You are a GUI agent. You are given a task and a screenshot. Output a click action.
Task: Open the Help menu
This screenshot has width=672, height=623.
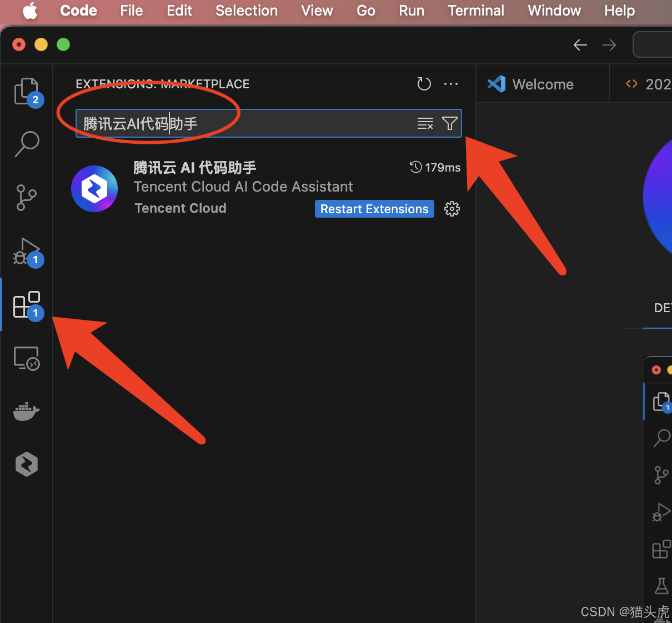coord(619,11)
